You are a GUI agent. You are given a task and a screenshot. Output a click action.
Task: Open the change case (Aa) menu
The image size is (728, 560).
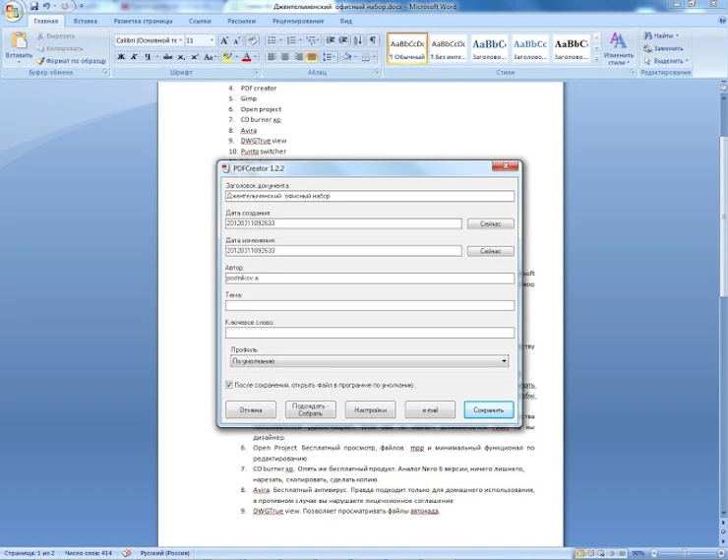point(210,57)
